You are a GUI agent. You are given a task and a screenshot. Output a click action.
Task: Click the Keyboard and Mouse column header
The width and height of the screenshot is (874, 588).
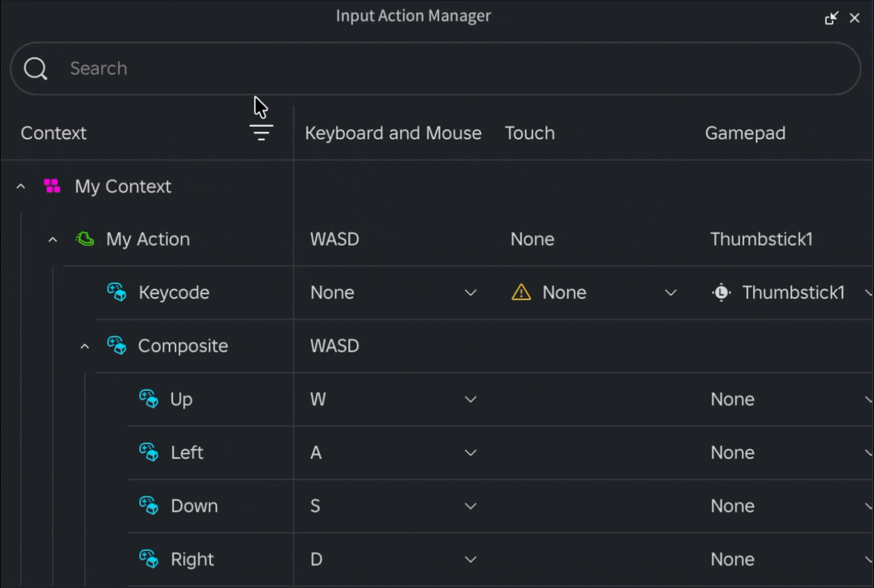click(x=393, y=133)
